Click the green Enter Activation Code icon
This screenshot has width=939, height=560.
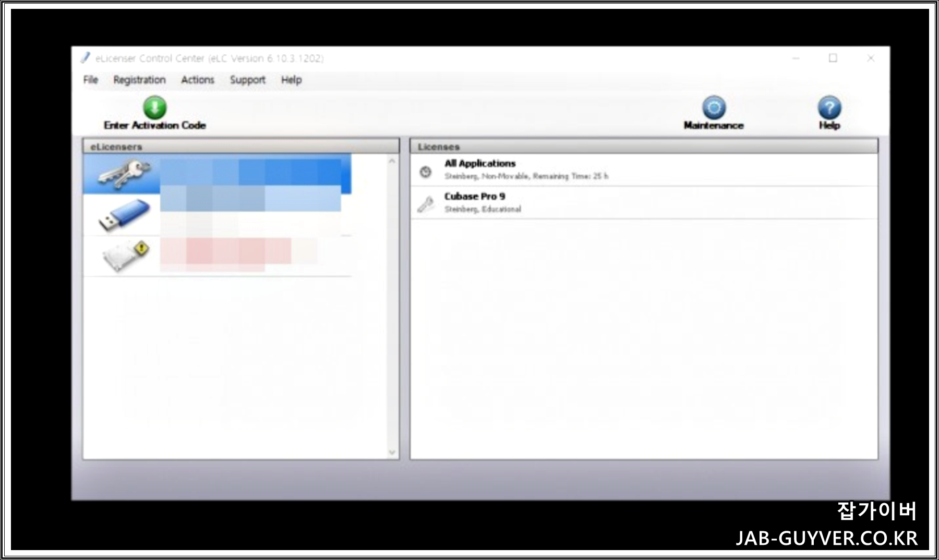tap(155, 107)
